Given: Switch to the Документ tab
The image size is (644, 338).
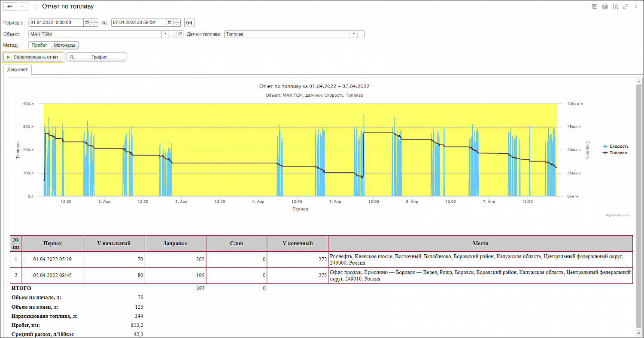Looking at the screenshot, I should click(17, 70).
